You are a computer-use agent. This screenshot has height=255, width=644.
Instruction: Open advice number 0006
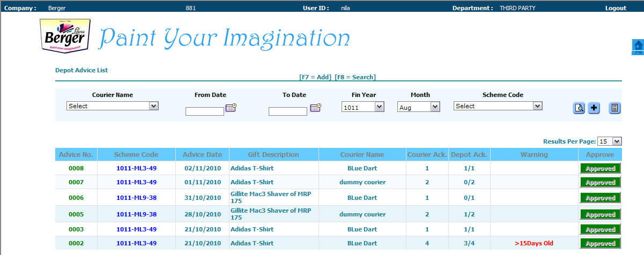click(76, 198)
